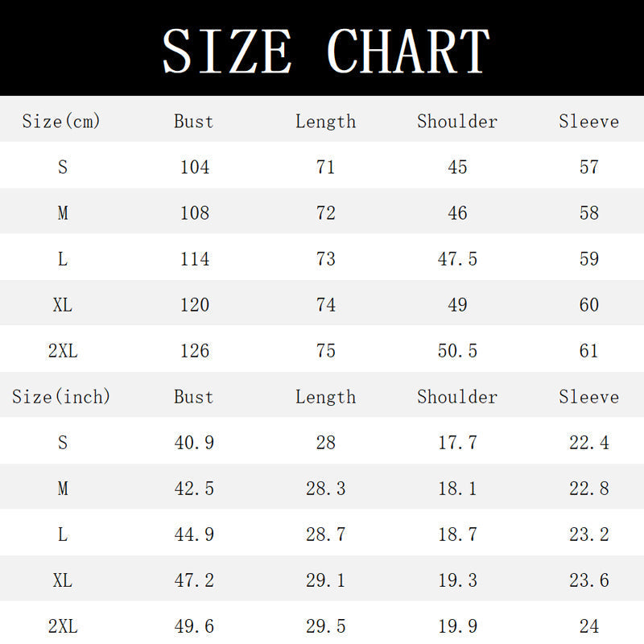The image size is (644, 644).
Task: Click the inch bust value 49.6
Action: click(x=194, y=627)
